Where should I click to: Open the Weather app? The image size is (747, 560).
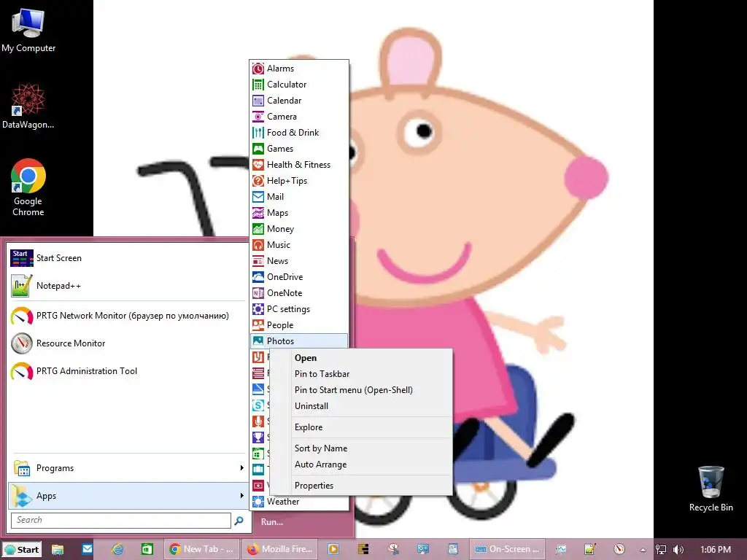point(298,502)
